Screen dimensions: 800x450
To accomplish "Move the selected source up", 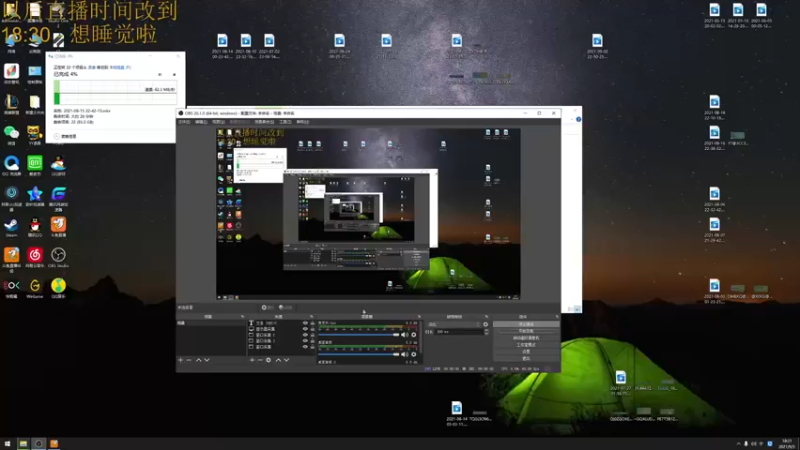I will point(278,360).
